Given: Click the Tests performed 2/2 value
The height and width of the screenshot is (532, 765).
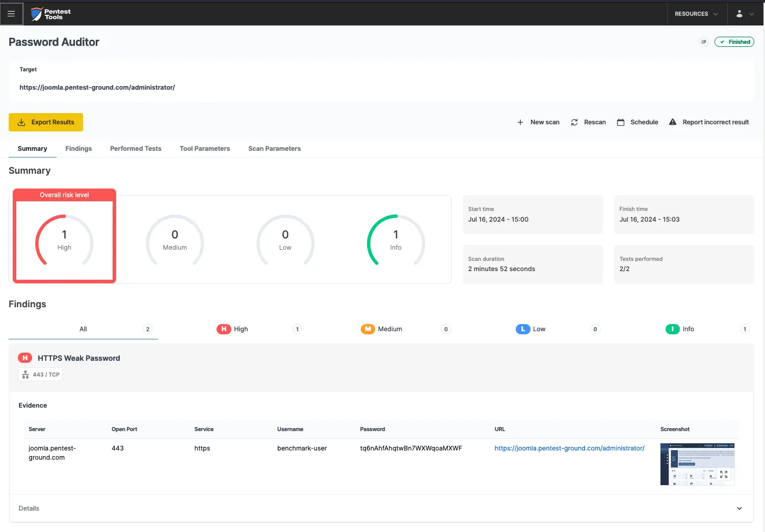Looking at the screenshot, I should 624,269.
